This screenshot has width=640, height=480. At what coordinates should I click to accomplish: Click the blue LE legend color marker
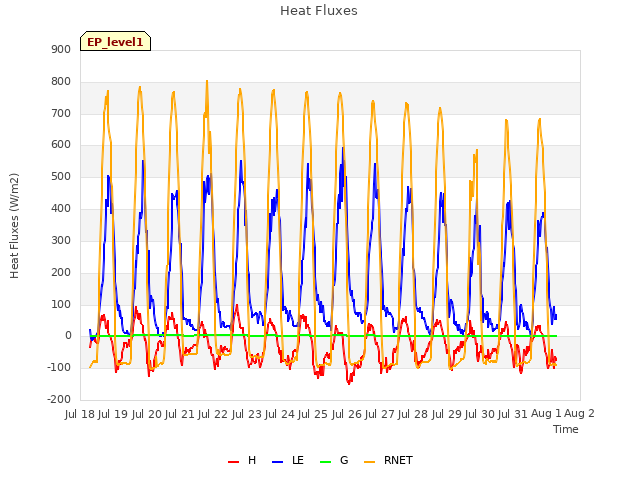pos(278,462)
